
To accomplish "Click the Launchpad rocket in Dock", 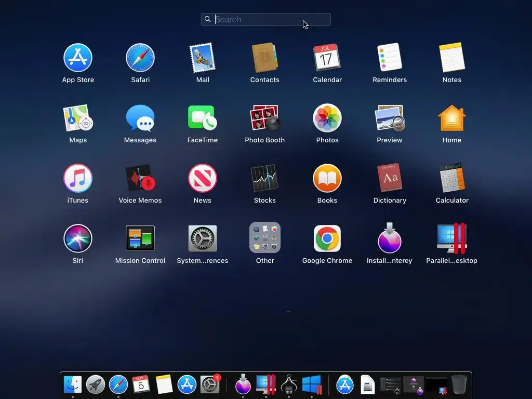I will click(x=96, y=385).
